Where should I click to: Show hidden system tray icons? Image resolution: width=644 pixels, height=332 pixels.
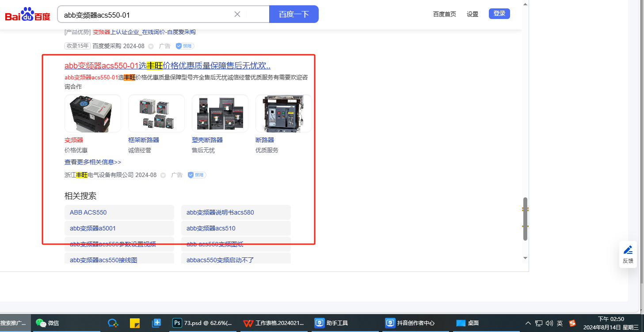pos(528,323)
